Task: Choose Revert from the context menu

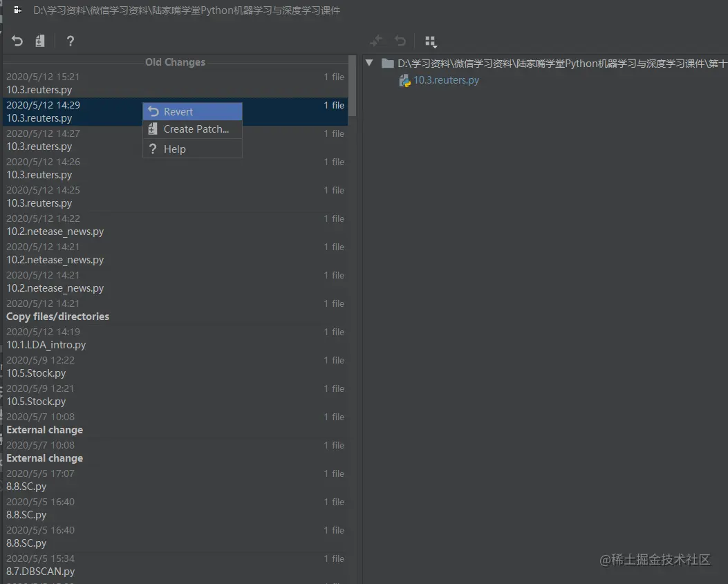Action: point(193,111)
